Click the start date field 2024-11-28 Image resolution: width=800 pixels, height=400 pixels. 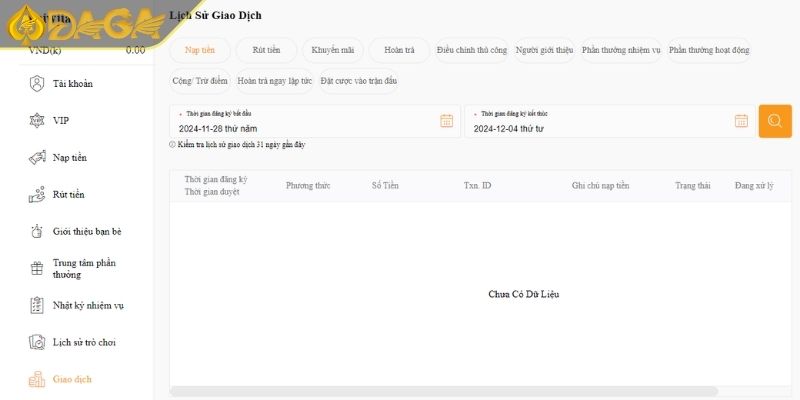pyautogui.click(x=300, y=128)
